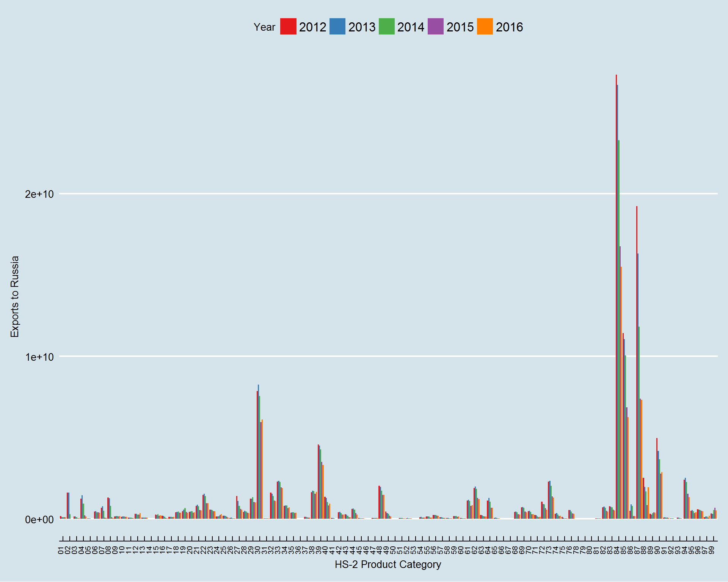
Task: Click the orange 2016 legend swatch
Action: pos(485,27)
